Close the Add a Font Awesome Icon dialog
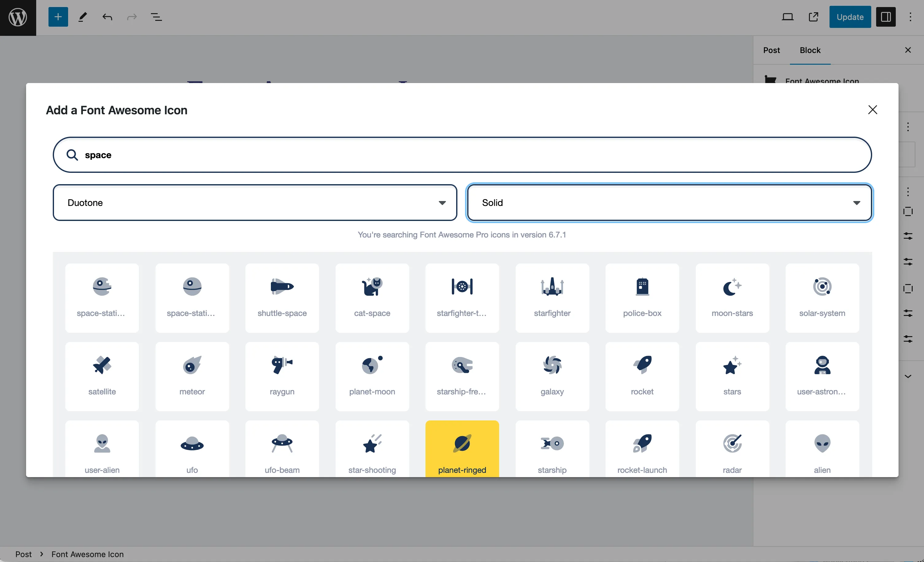Image resolution: width=924 pixels, height=562 pixels. click(x=872, y=109)
